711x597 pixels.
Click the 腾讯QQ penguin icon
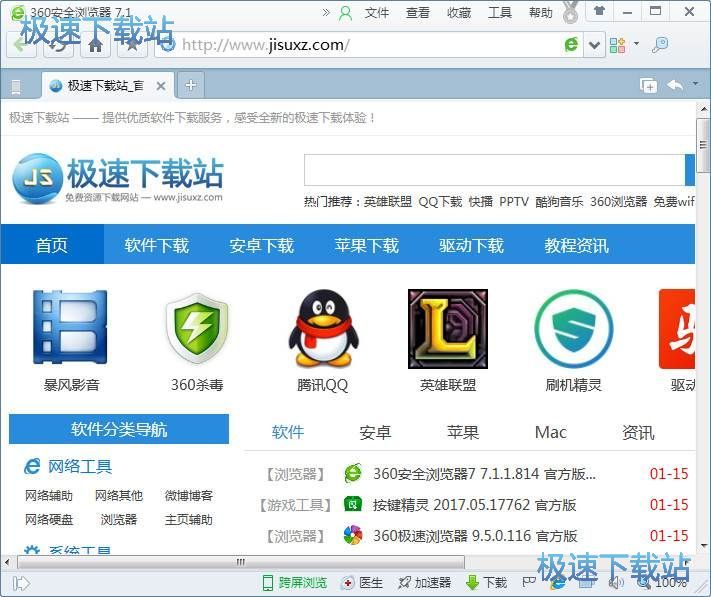pyautogui.click(x=323, y=328)
